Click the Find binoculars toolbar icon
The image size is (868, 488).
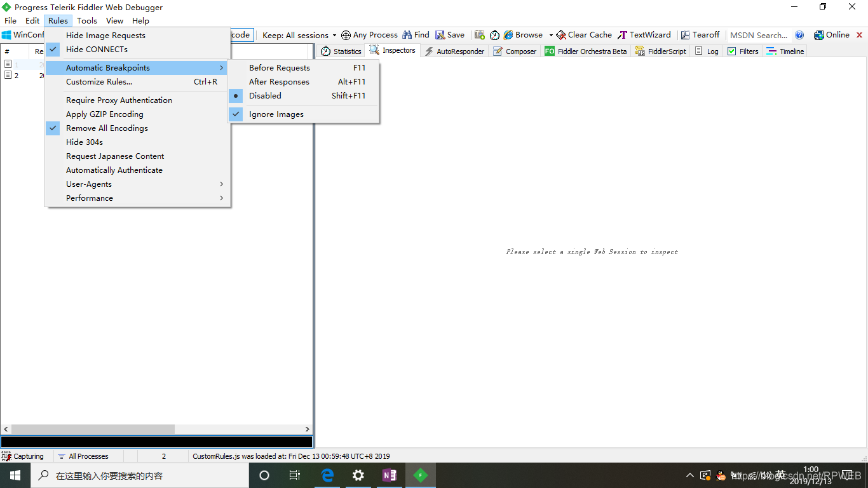407,35
